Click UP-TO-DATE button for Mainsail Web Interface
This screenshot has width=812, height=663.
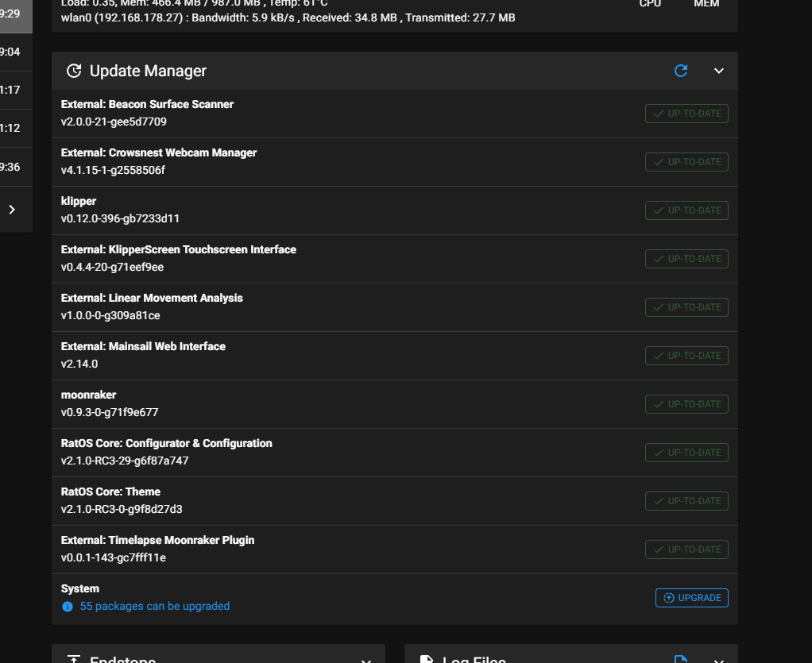pyautogui.click(x=686, y=356)
